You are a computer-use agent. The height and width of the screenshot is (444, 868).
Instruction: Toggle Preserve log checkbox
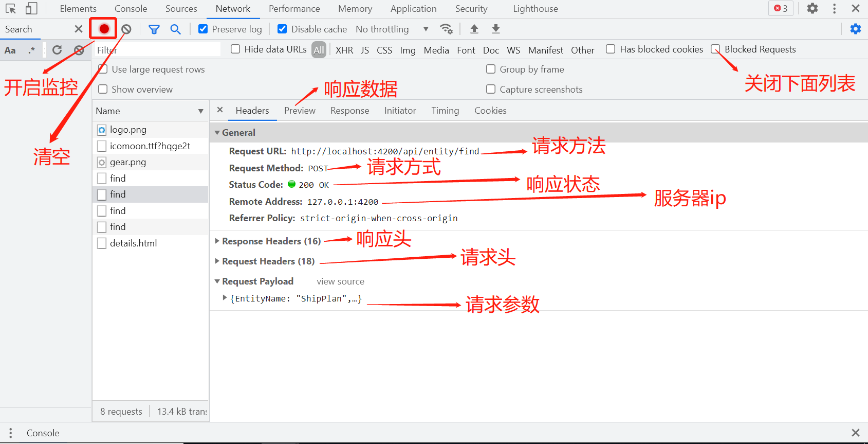tap(203, 29)
